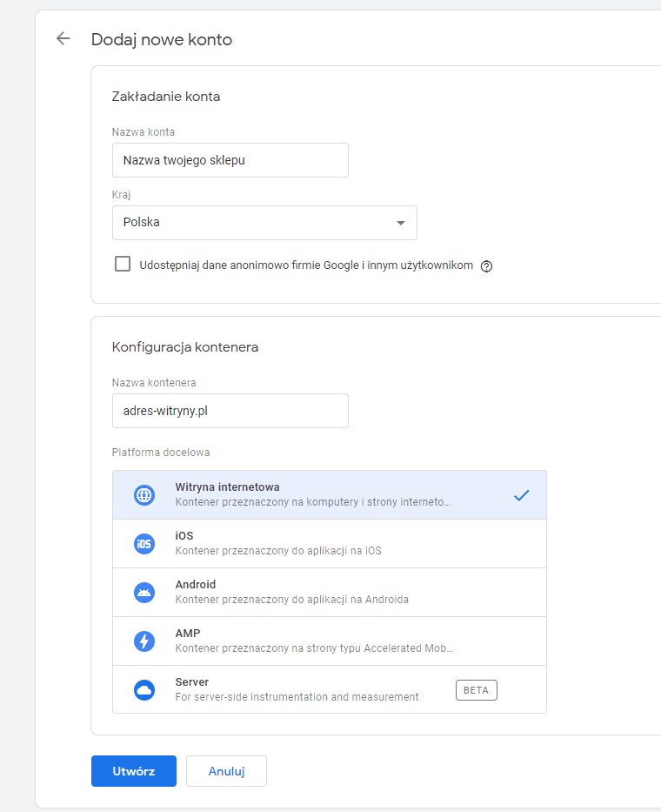This screenshot has height=812, width=661.
Task: Click the BETA badge on Server
Action: coord(477,690)
